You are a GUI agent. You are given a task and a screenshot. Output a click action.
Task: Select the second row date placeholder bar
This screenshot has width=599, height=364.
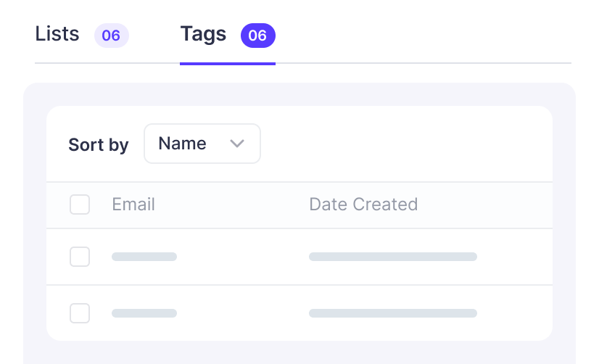[392, 313]
